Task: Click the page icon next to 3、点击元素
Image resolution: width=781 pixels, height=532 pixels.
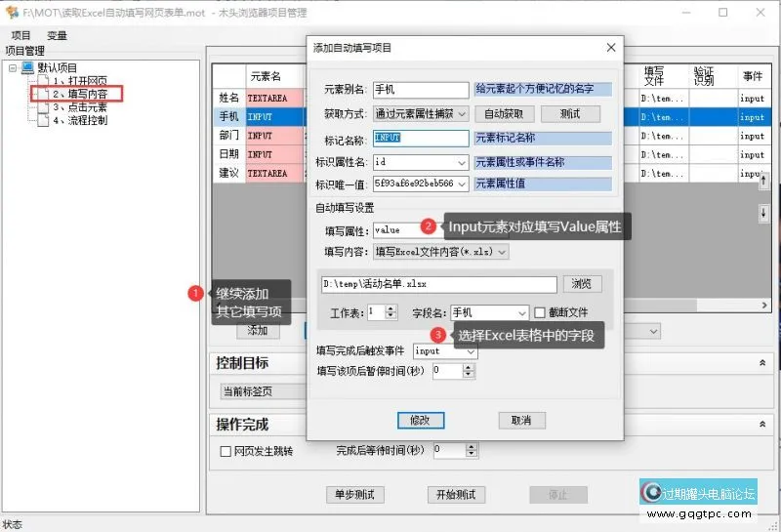Action: coord(43,106)
